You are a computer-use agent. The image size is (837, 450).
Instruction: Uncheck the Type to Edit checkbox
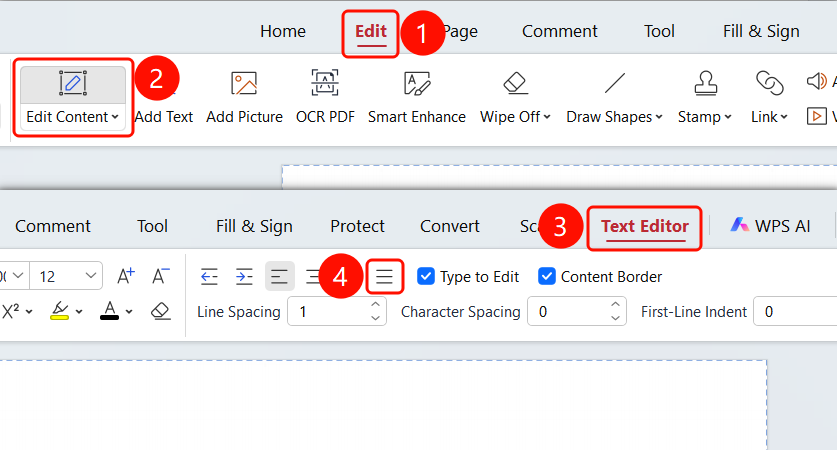click(425, 277)
